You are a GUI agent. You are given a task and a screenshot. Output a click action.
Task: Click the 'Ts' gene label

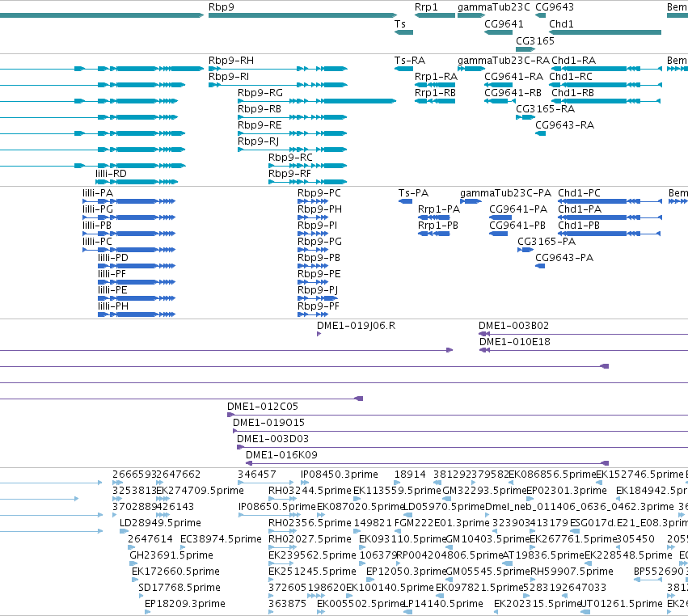(399, 24)
